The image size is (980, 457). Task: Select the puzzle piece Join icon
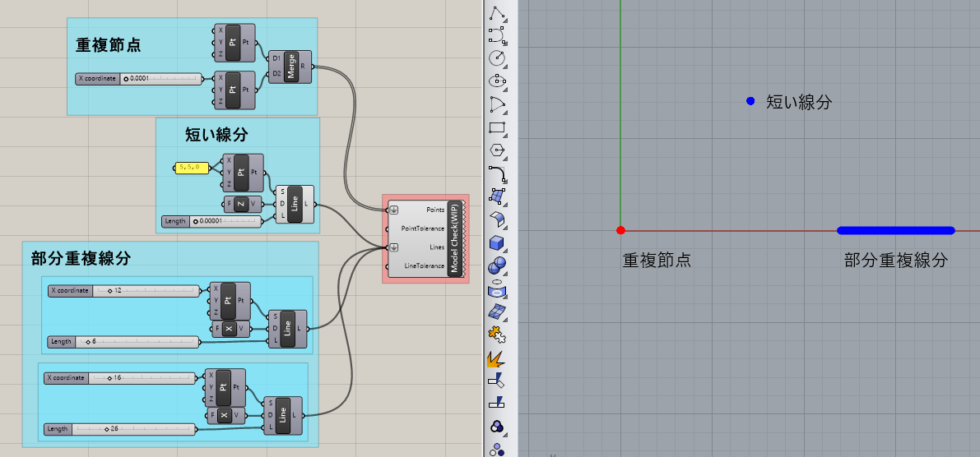point(497,335)
